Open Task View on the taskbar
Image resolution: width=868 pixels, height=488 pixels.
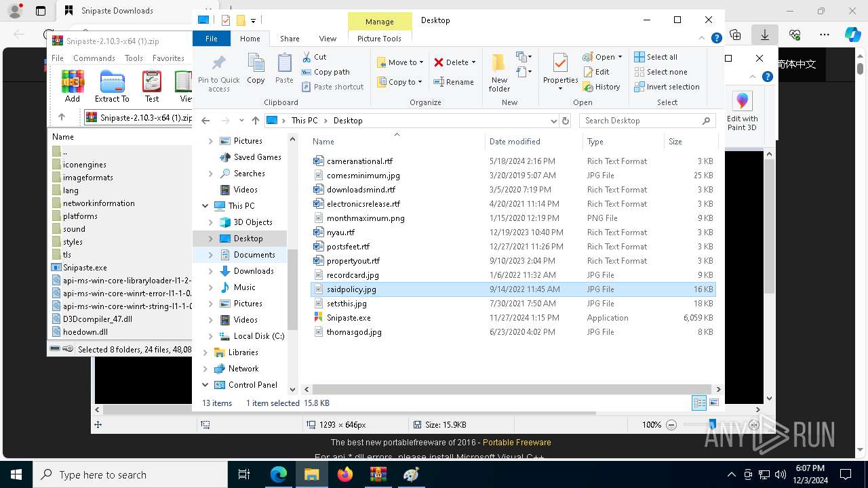click(x=245, y=474)
